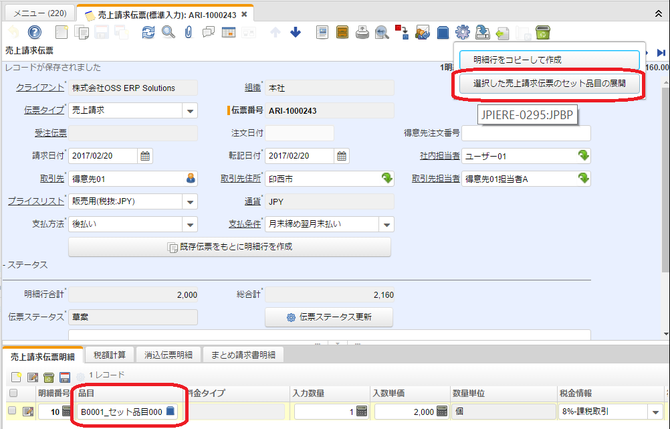Click the green recycle bin toolbar icon

coord(543,32)
